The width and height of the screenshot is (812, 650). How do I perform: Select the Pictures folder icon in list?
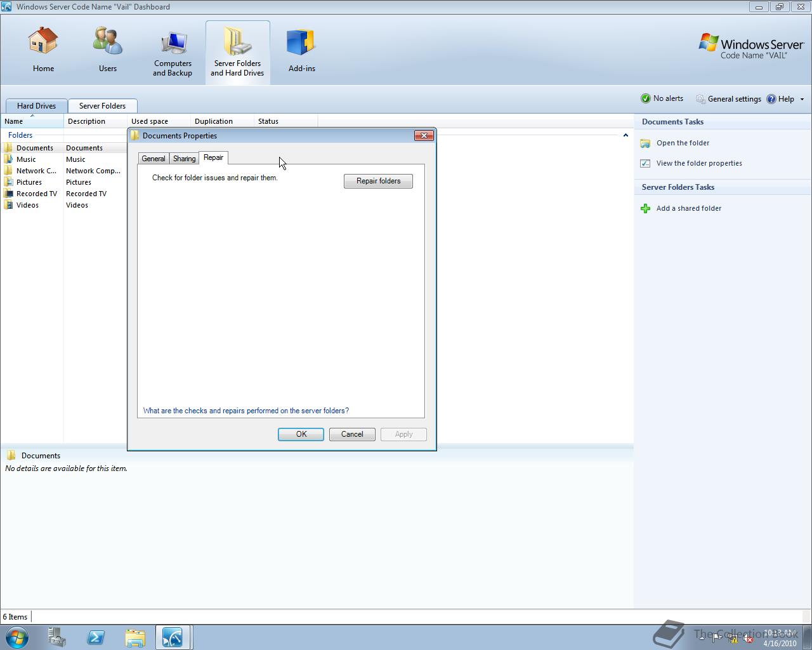(8, 182)
